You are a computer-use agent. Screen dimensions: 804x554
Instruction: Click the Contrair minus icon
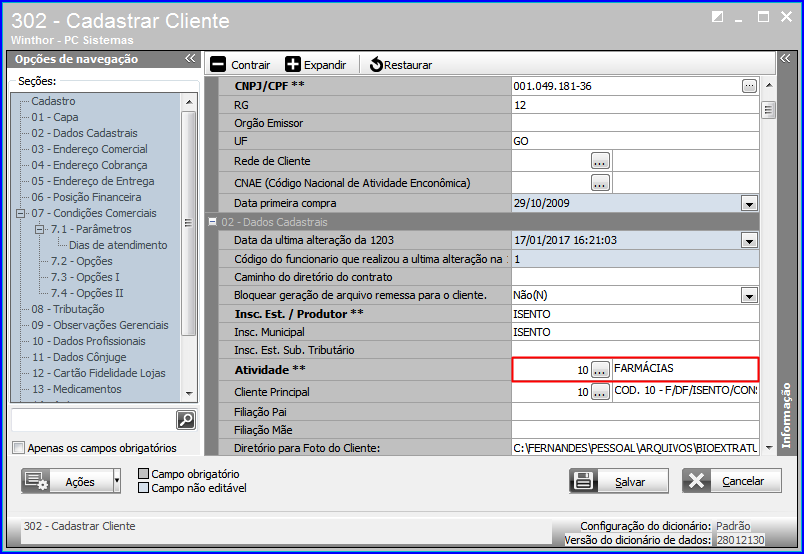(x=218, y=65)
